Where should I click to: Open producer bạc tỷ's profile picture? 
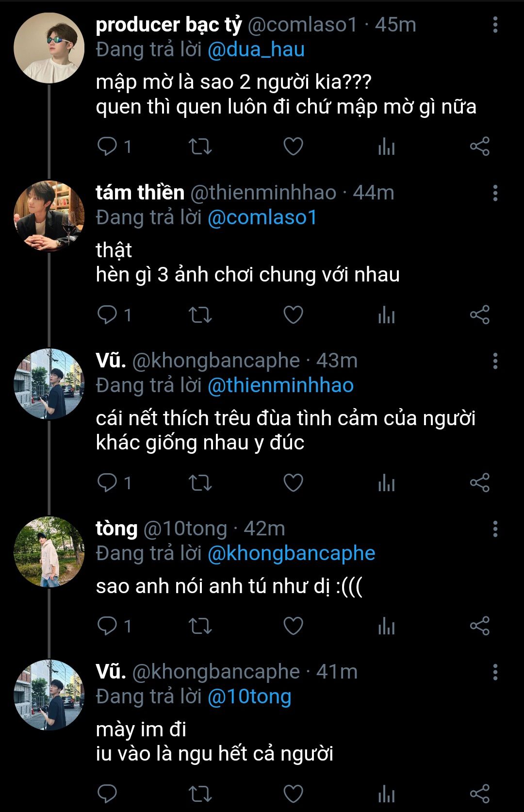(x=49, y=48)
